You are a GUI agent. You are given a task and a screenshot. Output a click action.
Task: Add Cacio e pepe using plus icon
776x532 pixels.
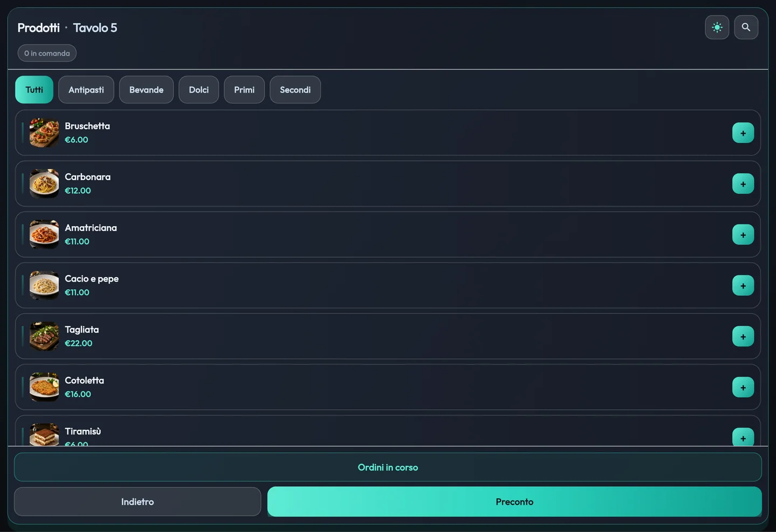tap(743, 286)
